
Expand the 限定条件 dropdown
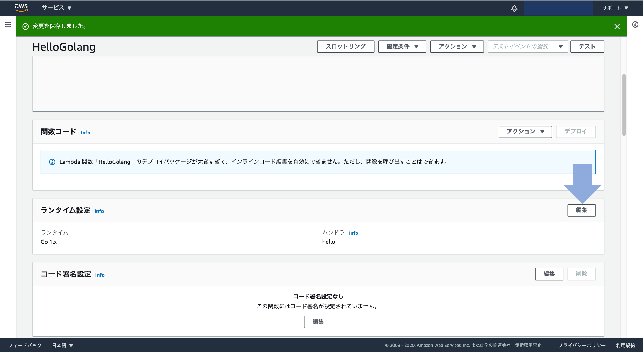pos(402,46)
